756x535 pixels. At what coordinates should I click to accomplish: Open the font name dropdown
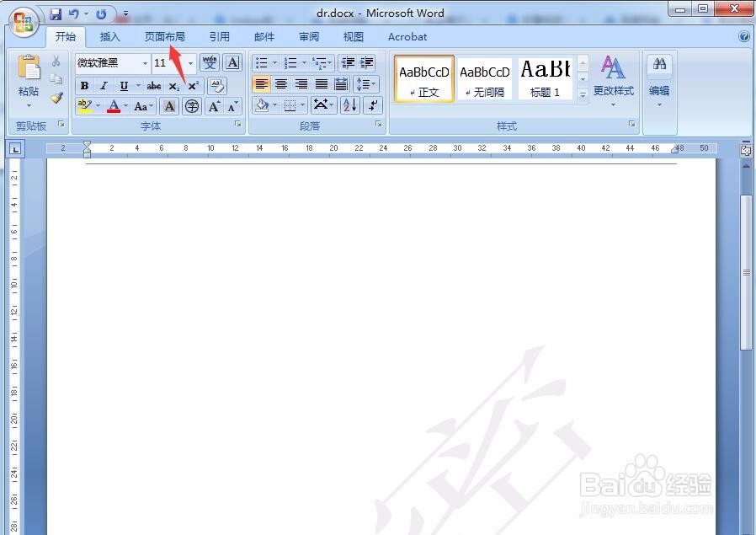(x=145, y=63)
